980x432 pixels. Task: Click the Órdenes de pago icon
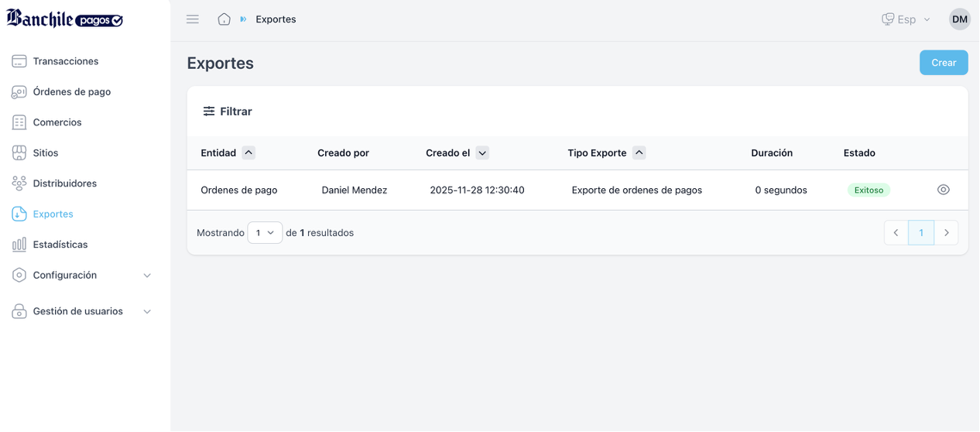click(19, 92)
